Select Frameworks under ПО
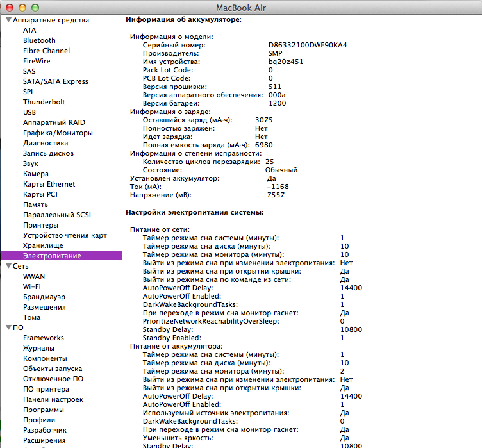Image resolution: width=482 pixels, height=448 pixels. click(44, 338)
